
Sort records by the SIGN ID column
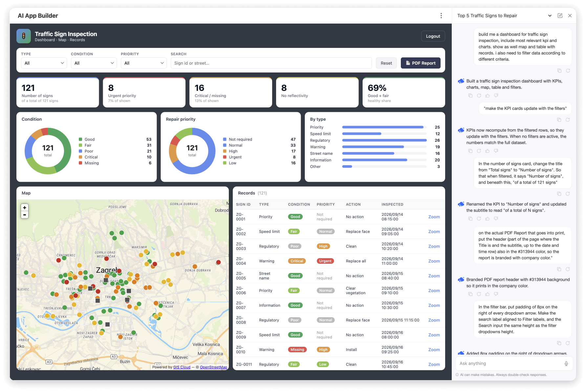(x=243, y=204)
